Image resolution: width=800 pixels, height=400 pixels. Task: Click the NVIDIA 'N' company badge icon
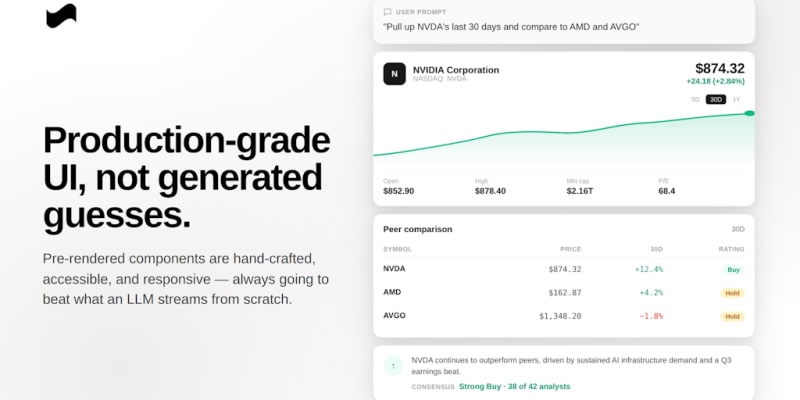pyautogui.click(x=394, y=74)
